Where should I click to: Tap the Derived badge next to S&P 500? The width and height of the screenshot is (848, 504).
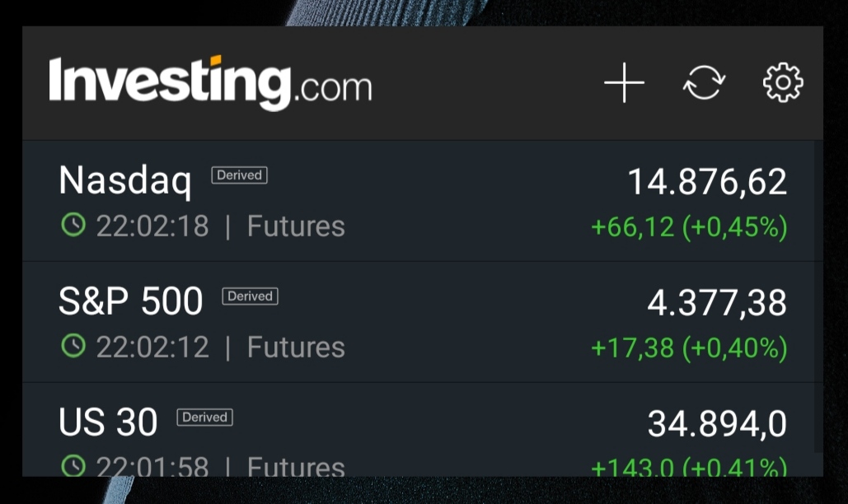250,296
